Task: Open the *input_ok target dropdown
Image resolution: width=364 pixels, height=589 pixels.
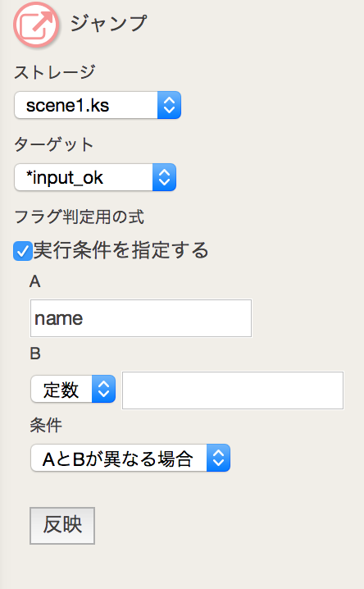Action: [x=95, y=177]
